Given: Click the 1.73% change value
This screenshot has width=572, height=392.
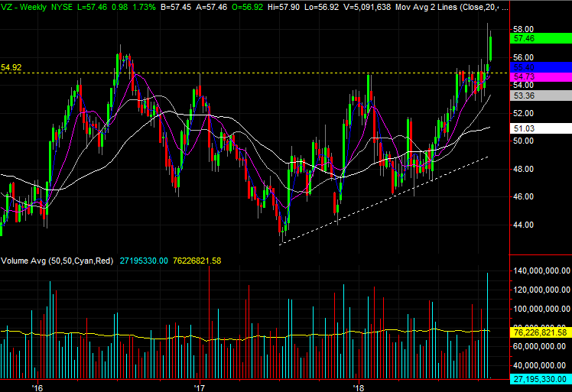Looking at the screenshot, I should tap(143, 7).
